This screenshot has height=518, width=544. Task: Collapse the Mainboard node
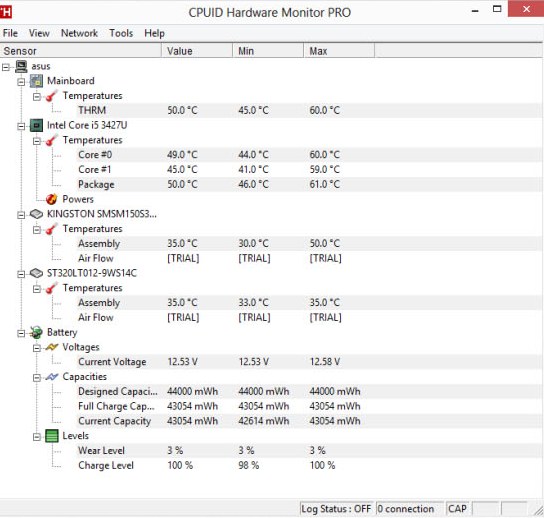21,82
